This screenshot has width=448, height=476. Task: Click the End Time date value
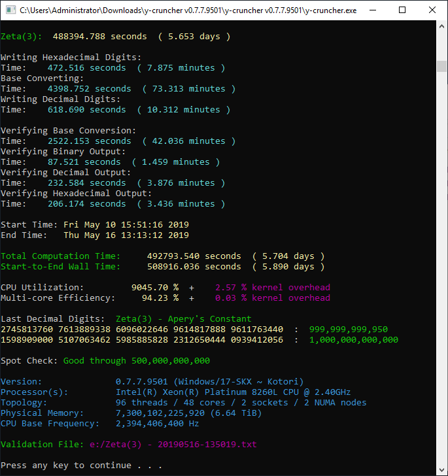[x=126, y=235]
